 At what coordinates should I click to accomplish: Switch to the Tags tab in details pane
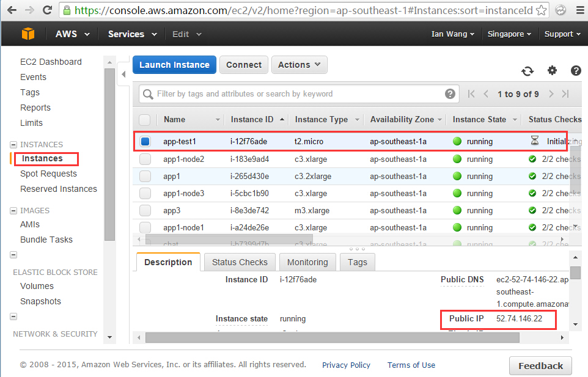coord(358,262)
